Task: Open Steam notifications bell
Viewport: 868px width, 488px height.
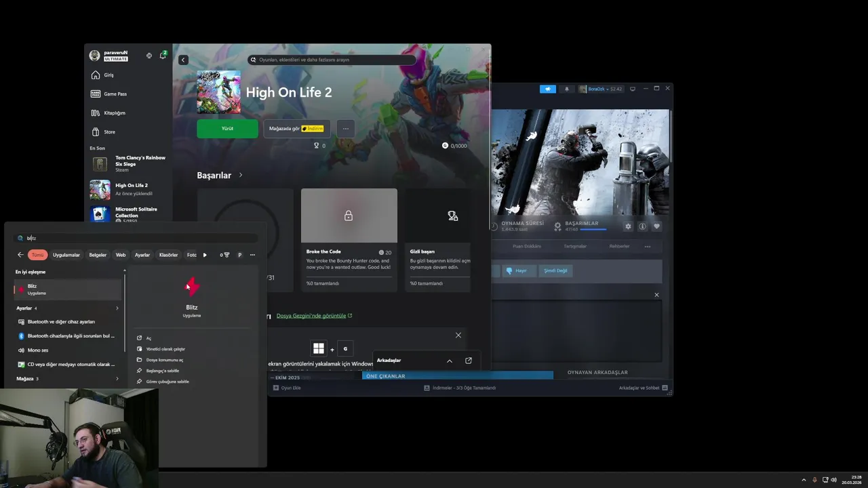Action: tap(567, 89)
